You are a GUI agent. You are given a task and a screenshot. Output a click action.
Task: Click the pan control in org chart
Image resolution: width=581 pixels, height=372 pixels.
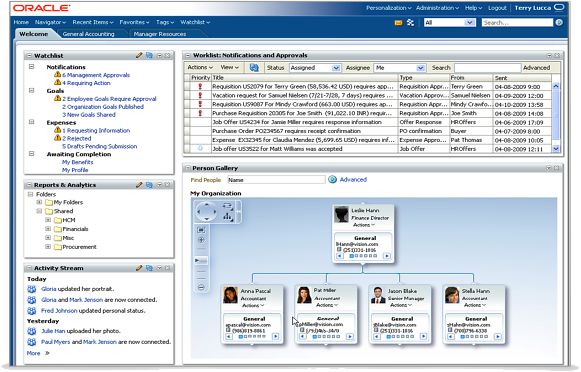click(x=206, y=212)
